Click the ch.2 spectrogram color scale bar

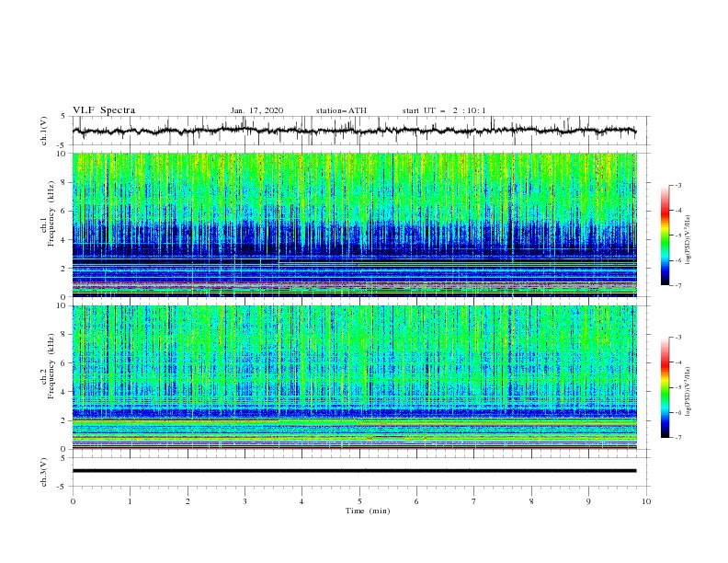665,387
